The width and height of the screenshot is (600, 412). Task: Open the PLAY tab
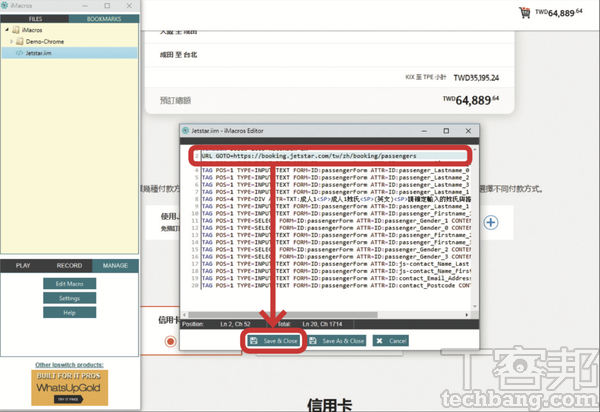tap(23, 265)
